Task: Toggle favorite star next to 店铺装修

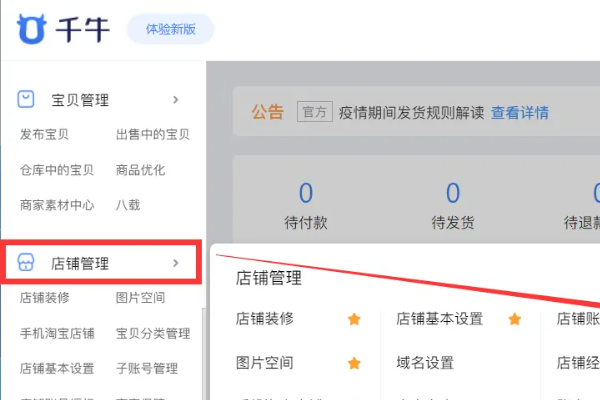Action: click(353, 319)
